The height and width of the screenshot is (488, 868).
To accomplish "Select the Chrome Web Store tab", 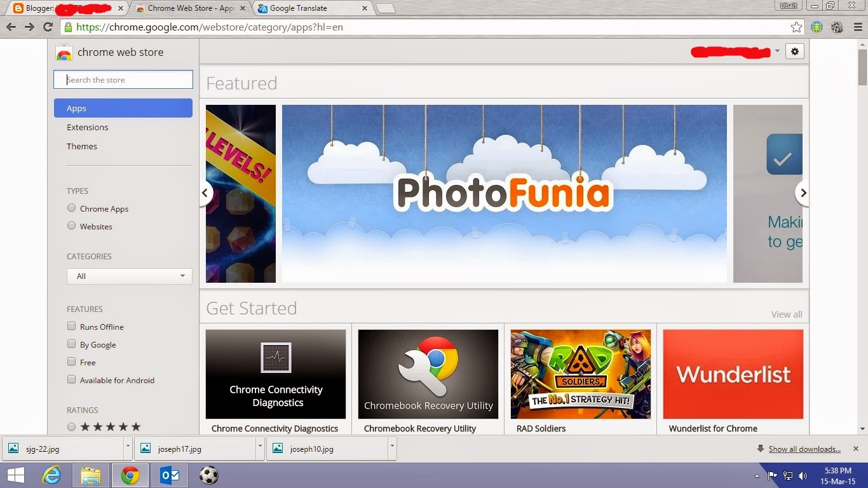I will [x=192, y=8].
